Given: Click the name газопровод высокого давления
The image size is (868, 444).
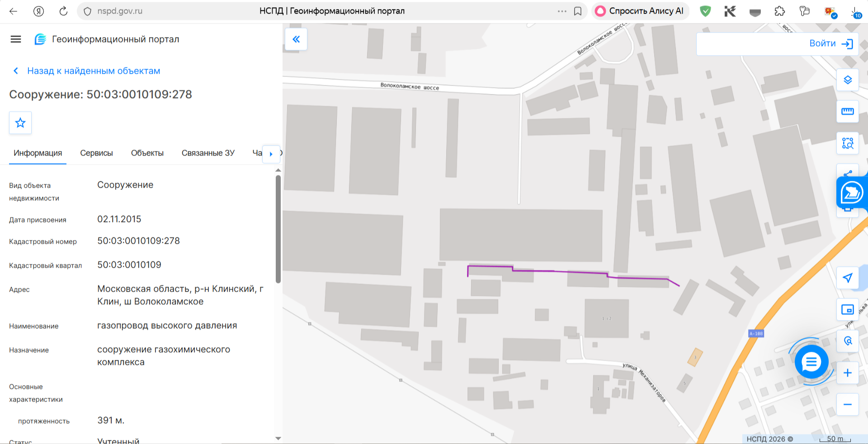Looking at the screenshot, I should point(167,326).
